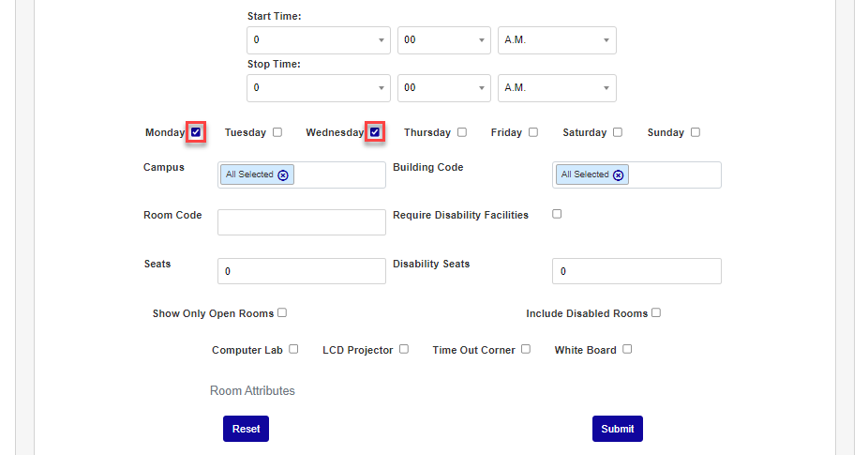This screenshot has height=455, width=868.
Task: Uncheck the Wednesday checkbox
Action: click(375, 132)
